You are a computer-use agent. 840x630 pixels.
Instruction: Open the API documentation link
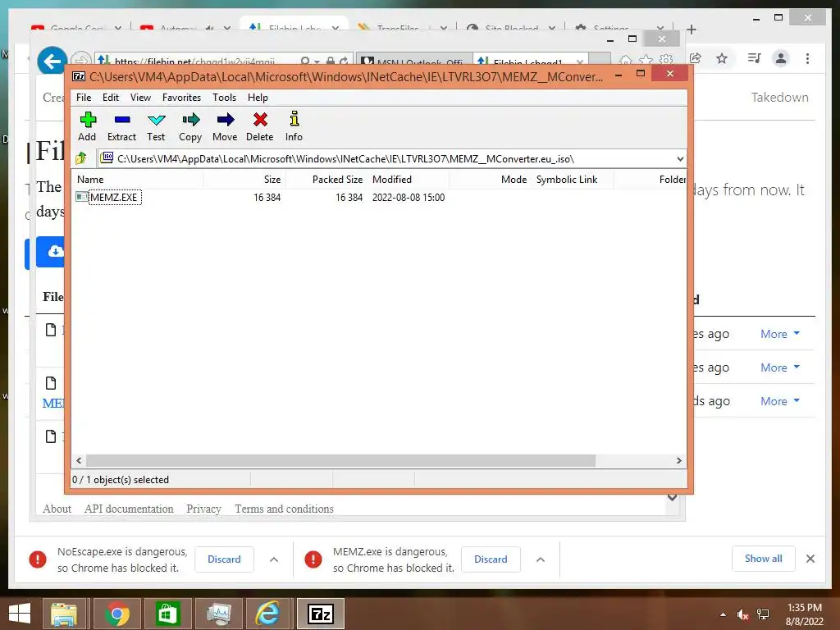tap(129, 509)
